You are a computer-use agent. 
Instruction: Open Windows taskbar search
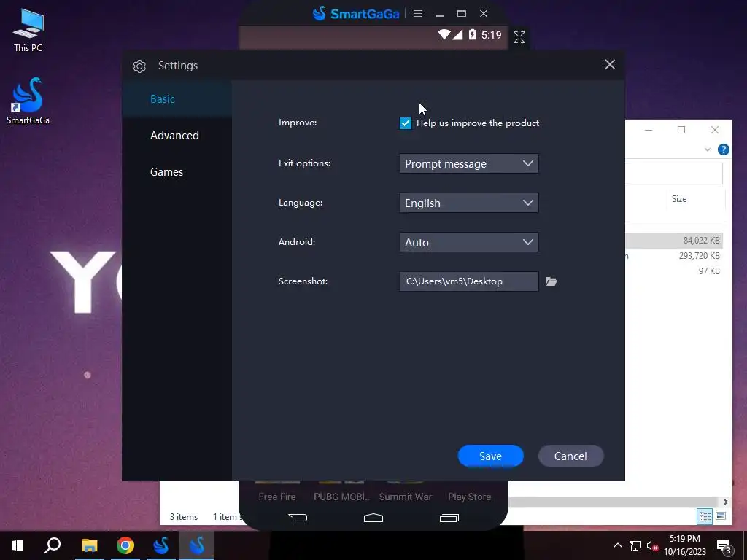click(x=53, y=545)
